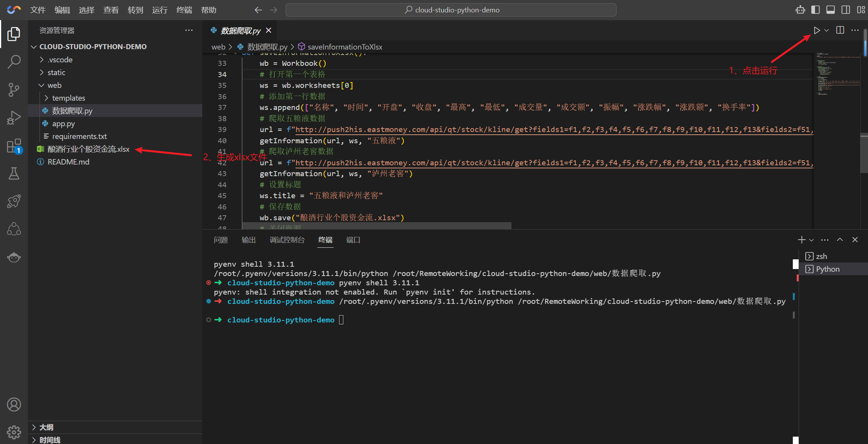Screen dimensions: 868x444
Task: Go back with the navigation arrow
Action: click(258, 10)
